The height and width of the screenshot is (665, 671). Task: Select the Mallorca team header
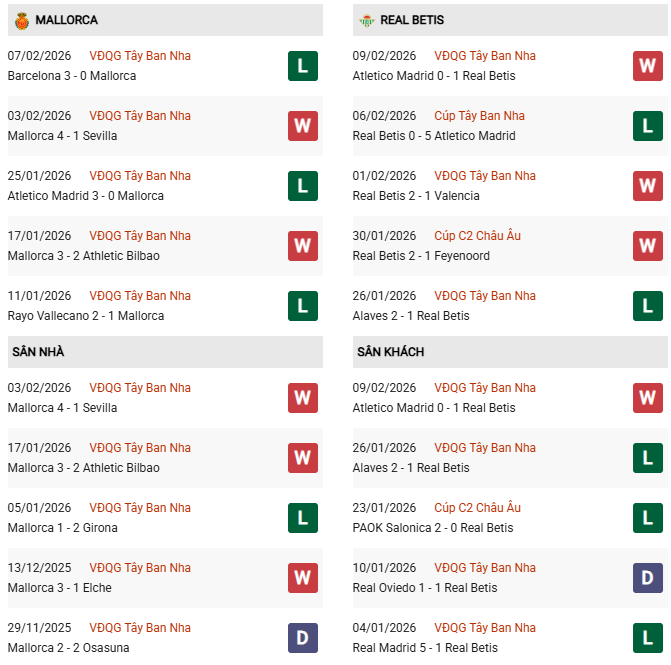[x=66, y=20]
